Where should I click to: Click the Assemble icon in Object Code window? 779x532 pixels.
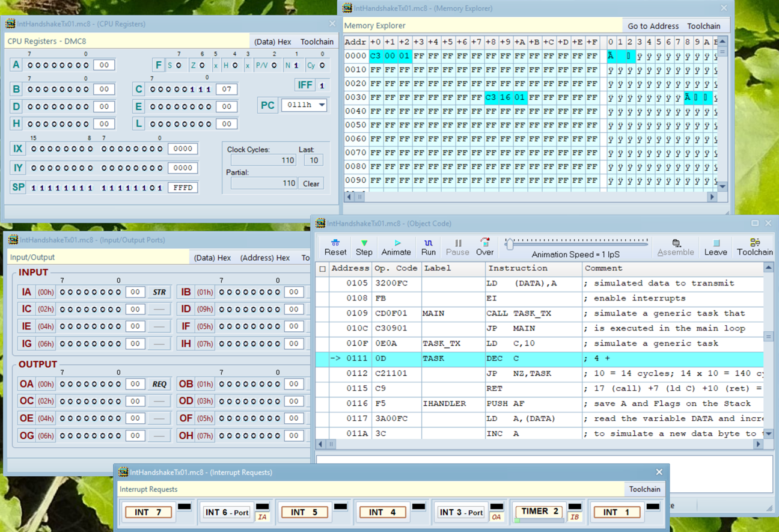(676, 247)
